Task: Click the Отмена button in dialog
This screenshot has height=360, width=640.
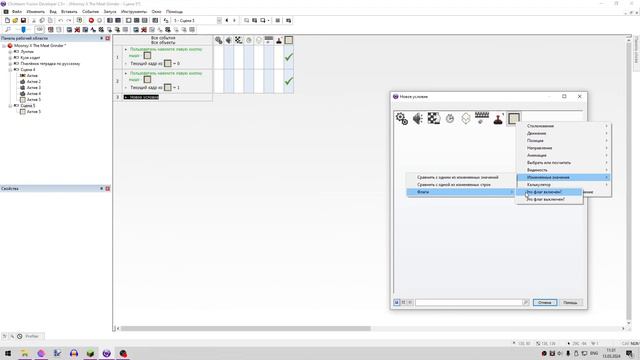Action: point(545,302)
